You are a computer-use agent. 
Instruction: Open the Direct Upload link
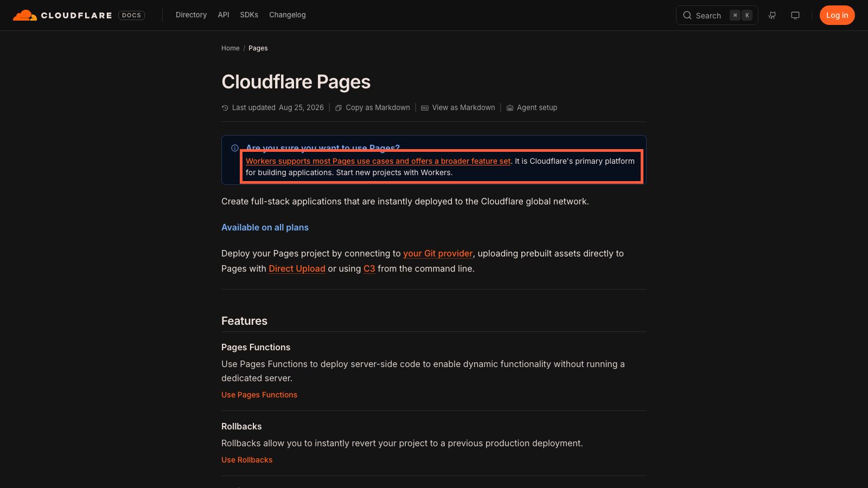[297, 268]
